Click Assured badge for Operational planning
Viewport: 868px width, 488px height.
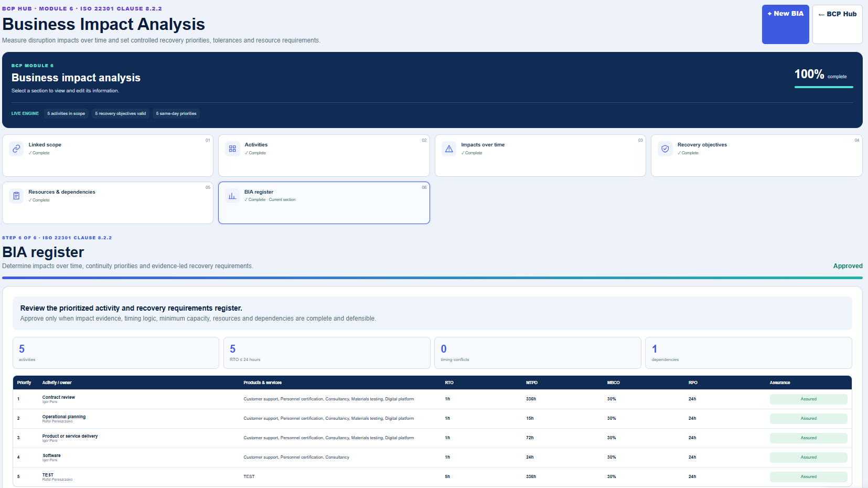coord(808,419)
